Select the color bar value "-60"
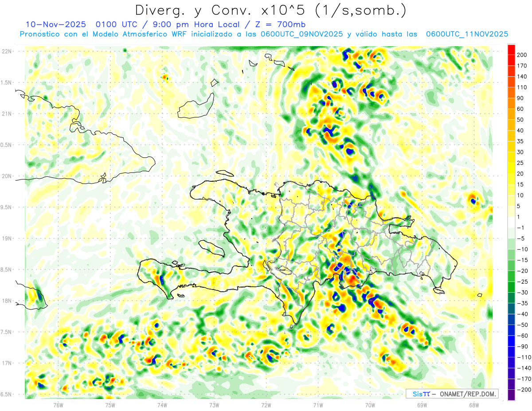Image resolution: width=532 pixels, height=411 pixels. pyautogui.click(x=523, y=336)
